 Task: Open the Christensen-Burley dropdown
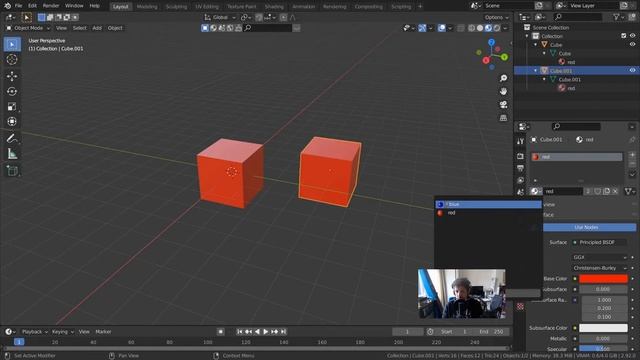pos(599,268)
